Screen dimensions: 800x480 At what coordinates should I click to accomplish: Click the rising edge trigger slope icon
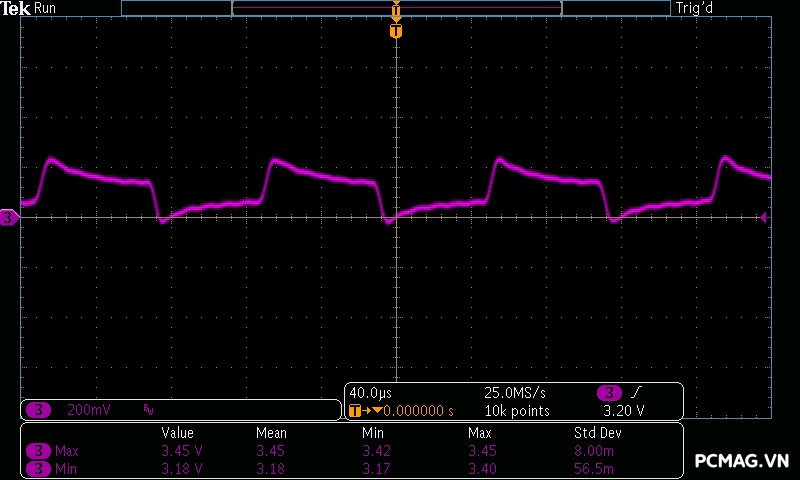636,392
